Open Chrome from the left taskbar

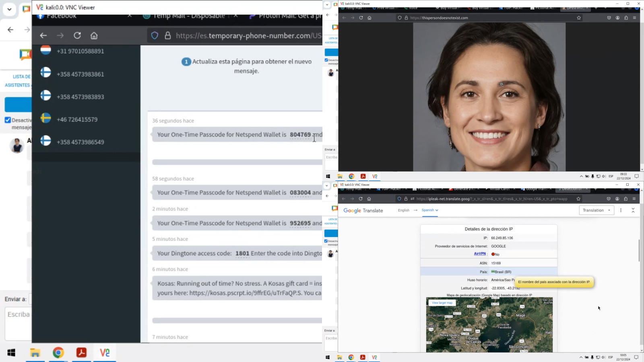pyautogui.click(x=58, y=353)
